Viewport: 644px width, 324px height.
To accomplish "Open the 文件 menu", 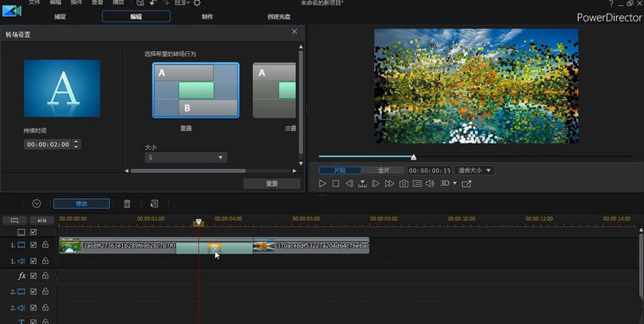I will coord(34,3).
